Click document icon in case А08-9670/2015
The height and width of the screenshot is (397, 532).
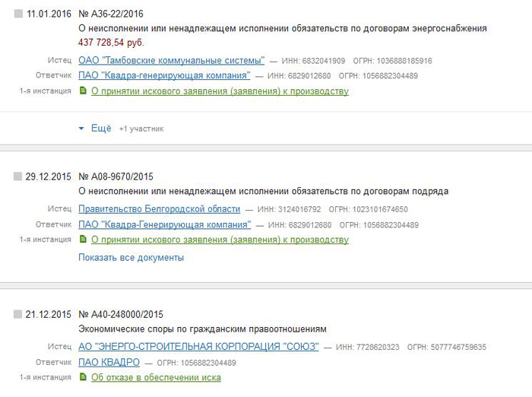(x=84, y=240)
